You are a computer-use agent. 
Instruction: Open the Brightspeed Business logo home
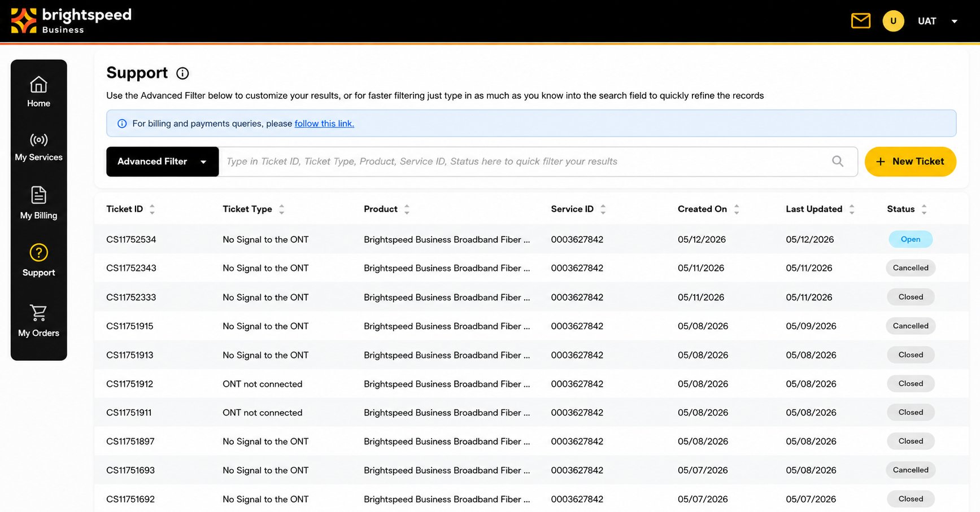[x=71, y=21]
